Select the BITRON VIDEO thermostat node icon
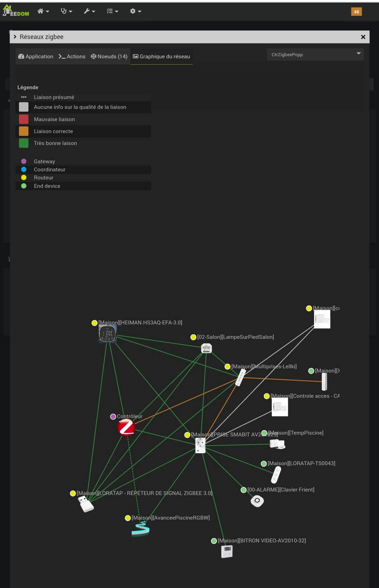Screen dimensions: 379x588 (x=227, y=551)
